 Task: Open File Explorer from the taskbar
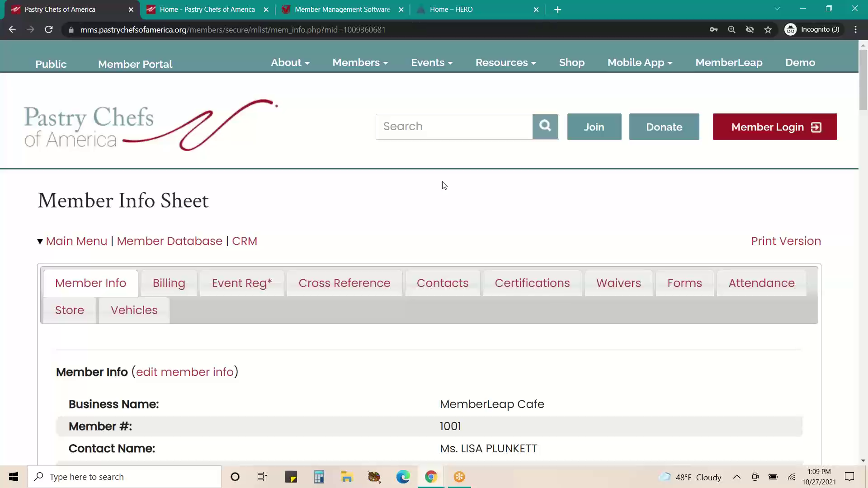(x=347, y=477)
